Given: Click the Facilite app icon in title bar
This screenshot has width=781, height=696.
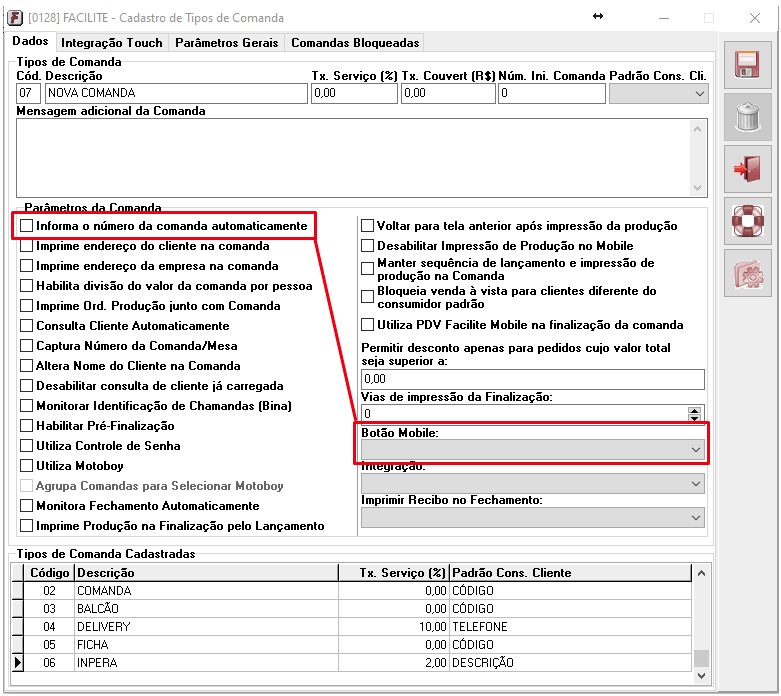Looking at the screenshot, I should pyautogui.click(x=15, y=18).
